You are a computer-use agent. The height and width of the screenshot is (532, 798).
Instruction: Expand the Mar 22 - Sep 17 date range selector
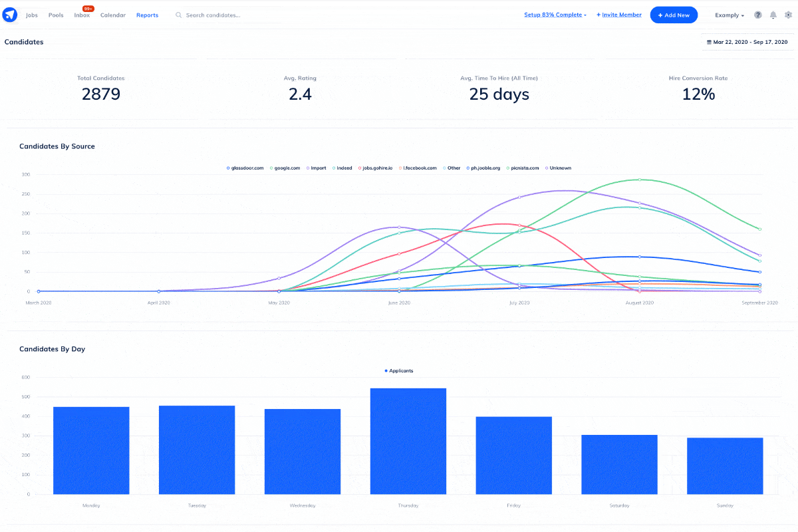(747, 41)
